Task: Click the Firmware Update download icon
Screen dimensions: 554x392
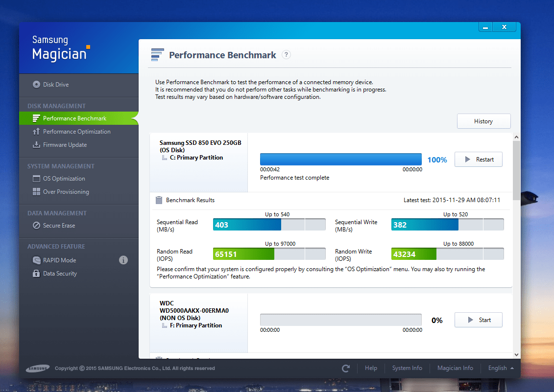Action: pyautogui.click(x=36, y=145)
